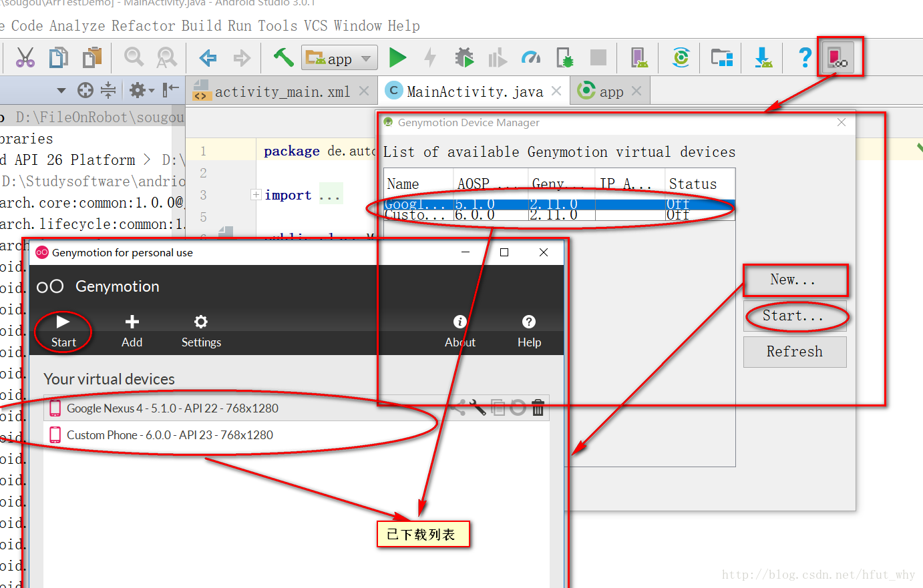Click Add in Genymotion toolbar
This screenshot has width=923, height=588.
(132, 332)
